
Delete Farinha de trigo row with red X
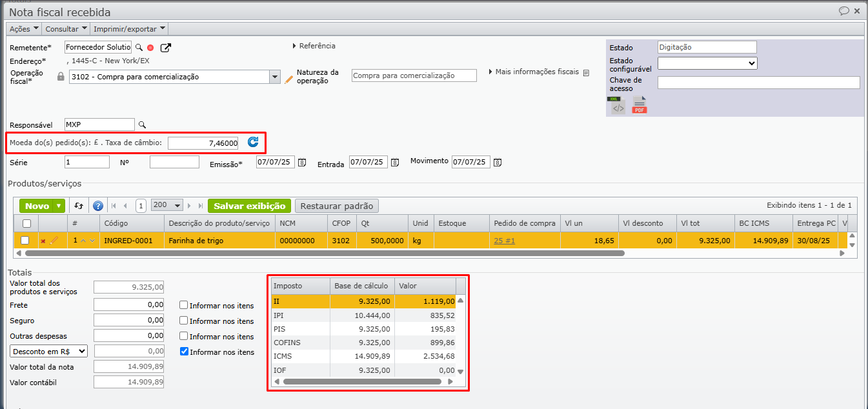pos(43,241)
